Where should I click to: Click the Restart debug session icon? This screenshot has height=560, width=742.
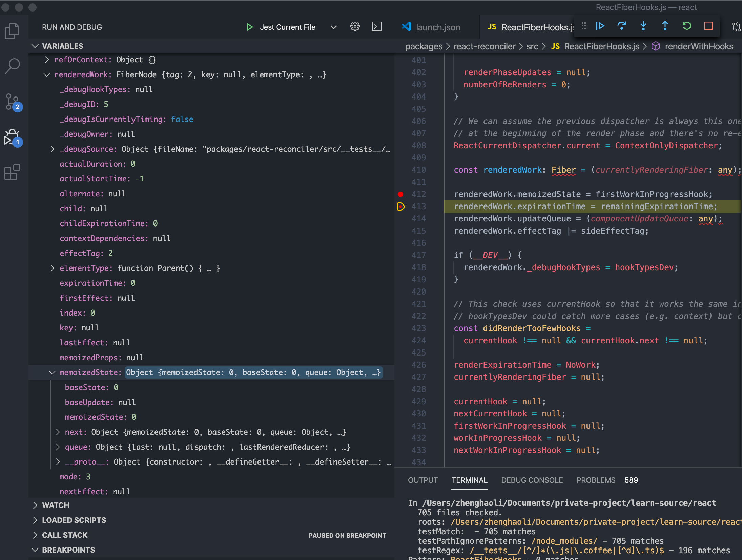tap(686, 26)
